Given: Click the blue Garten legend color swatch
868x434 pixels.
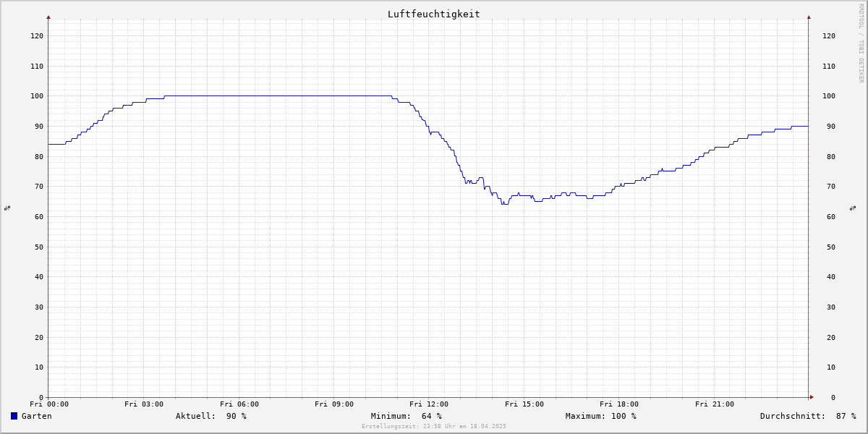Looking at the screenshot, I should (x=14, y=416).
